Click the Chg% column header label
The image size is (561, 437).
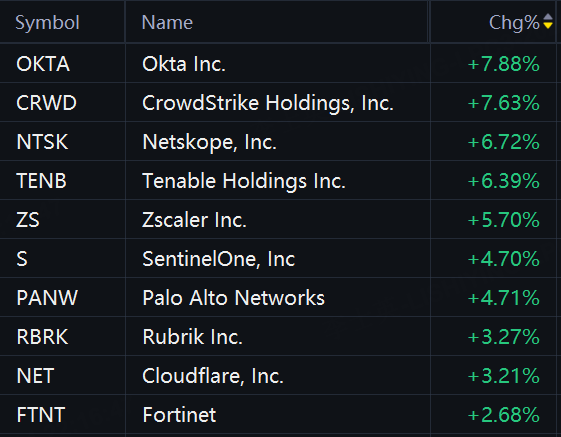point(514,23)
